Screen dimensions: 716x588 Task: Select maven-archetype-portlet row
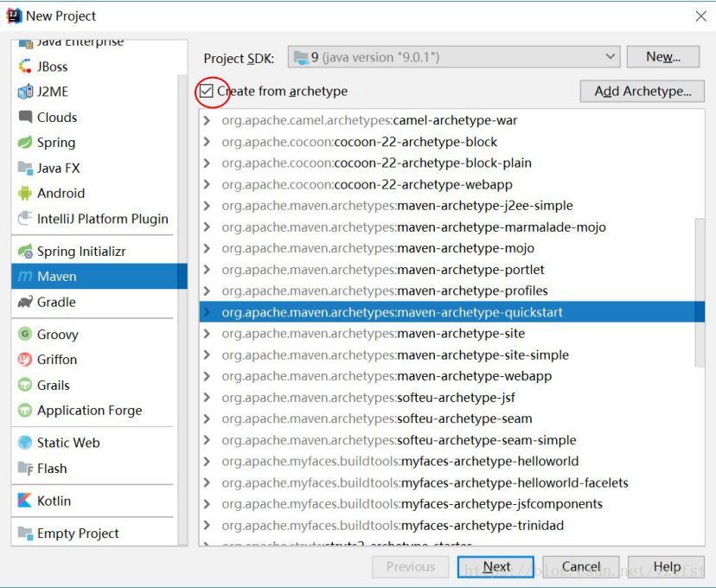click(x=451, y=269)
